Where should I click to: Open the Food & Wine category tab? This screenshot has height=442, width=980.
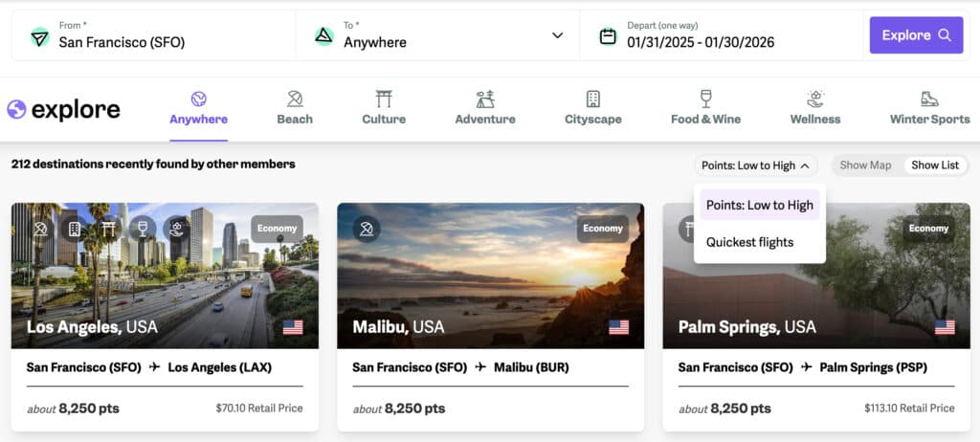pos(705,108)
